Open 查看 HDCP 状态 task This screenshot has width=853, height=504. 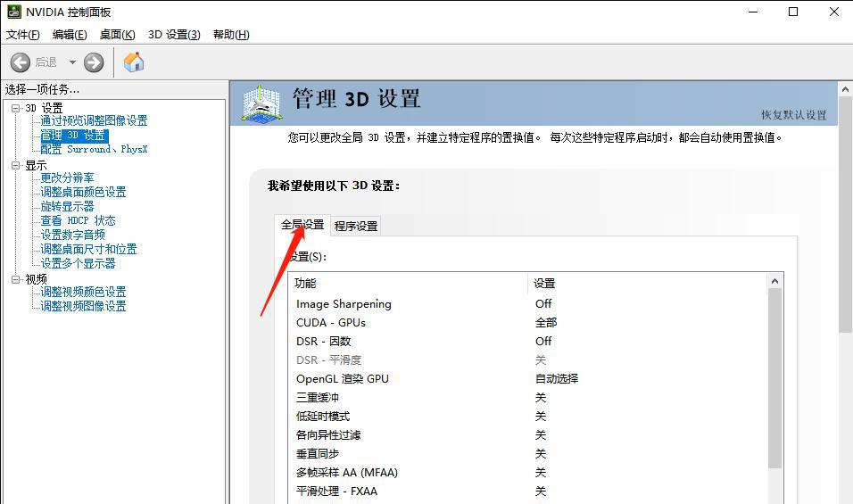point(79,220)
